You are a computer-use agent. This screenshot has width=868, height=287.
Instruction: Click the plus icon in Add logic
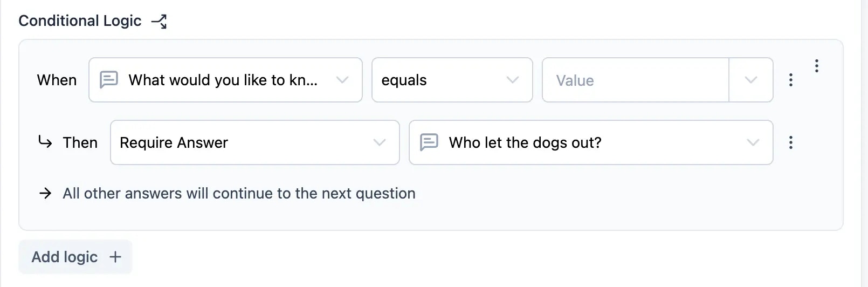(x=115, y=257)
